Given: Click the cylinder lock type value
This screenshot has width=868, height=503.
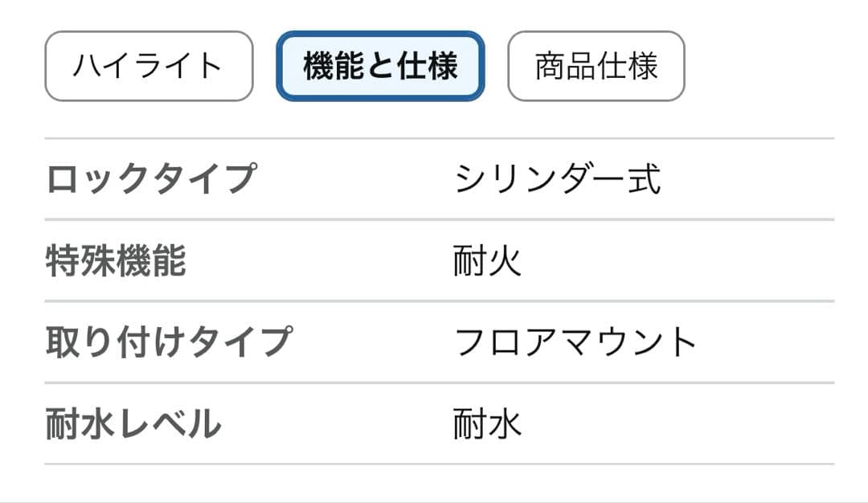Looking at the screenshot, I should pos(558,178).
